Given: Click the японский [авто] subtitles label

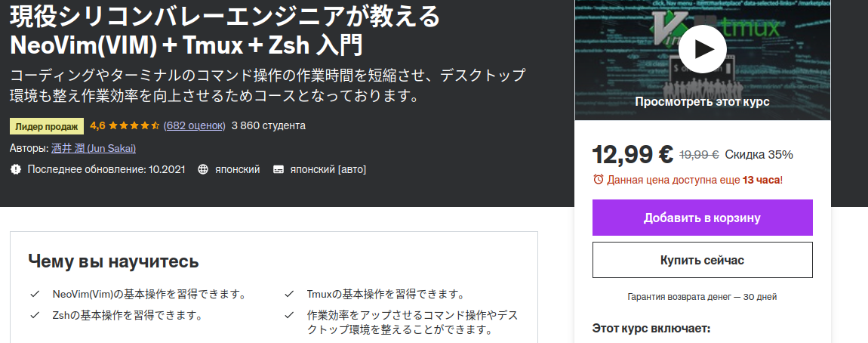Looking at the screenshot, I should click(328, 169).
